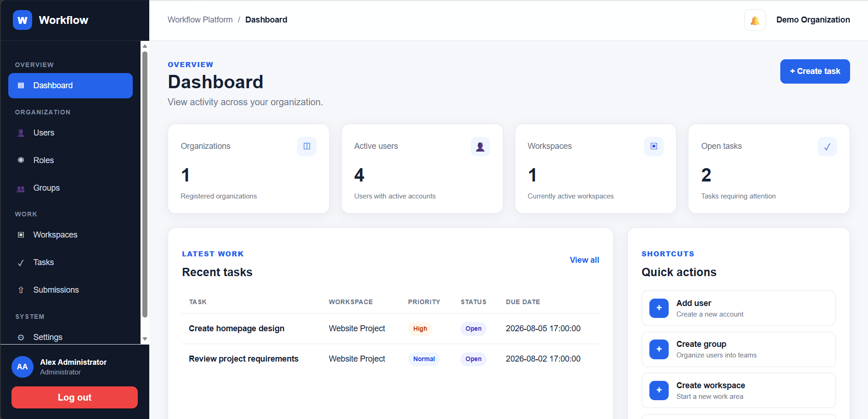This screenshot has height=419, width=868.
Task: Click Open status for Create homepage design
Action: point(473,329)
